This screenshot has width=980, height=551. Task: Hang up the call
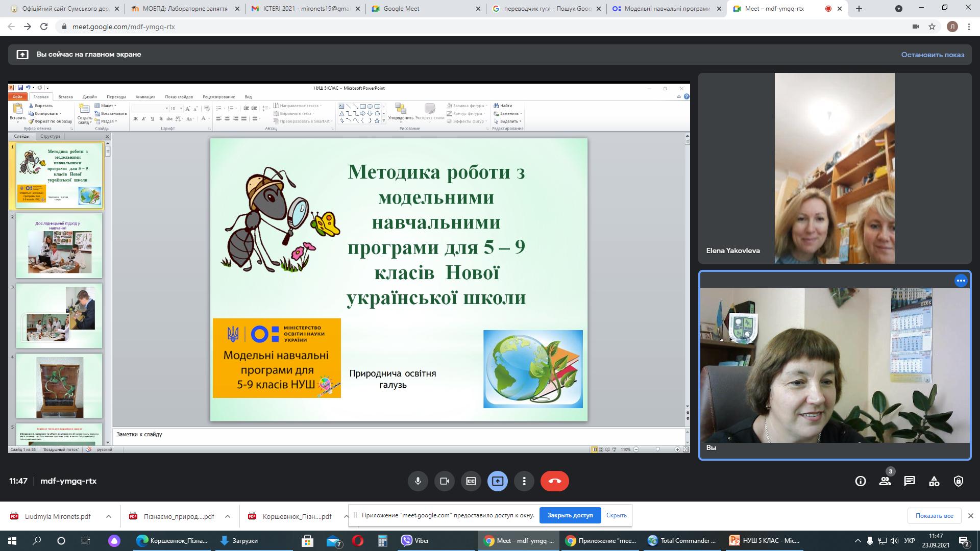click(554, 481)
